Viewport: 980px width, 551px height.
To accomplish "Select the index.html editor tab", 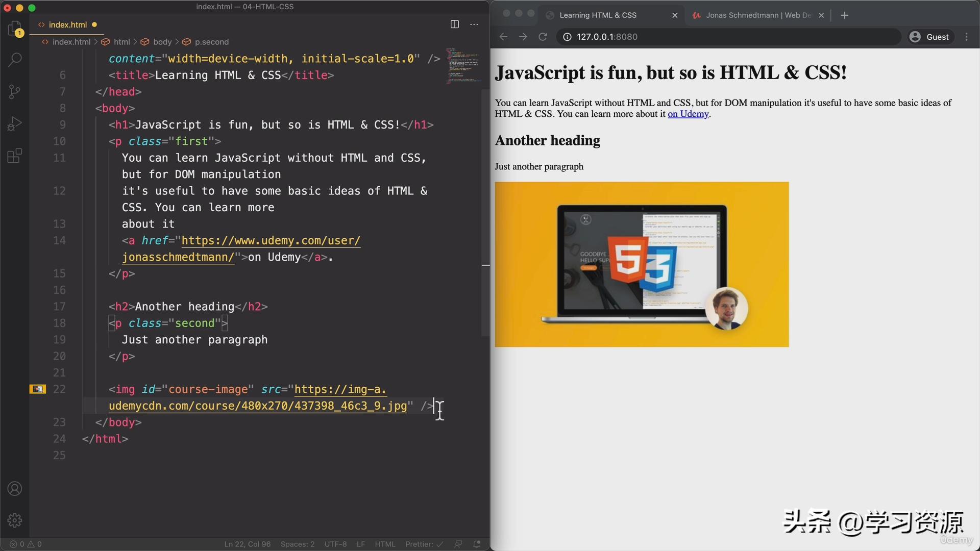I will tap(67, 24).
